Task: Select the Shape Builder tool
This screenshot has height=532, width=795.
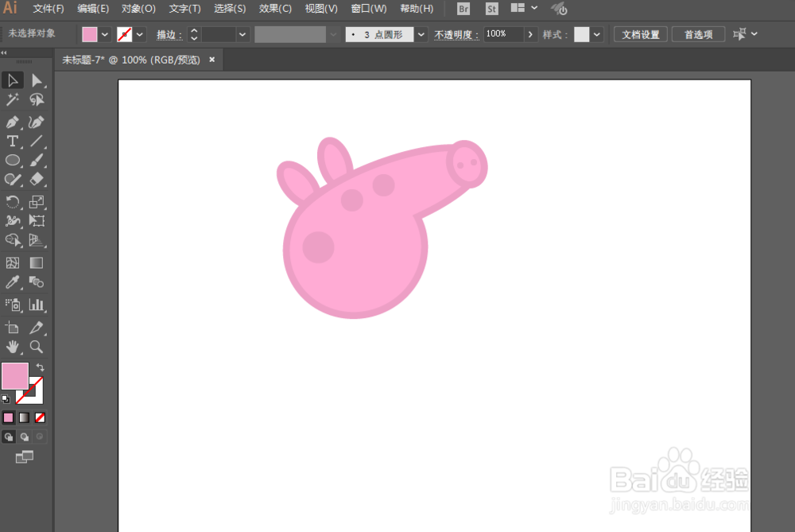Action: (12, 240)
